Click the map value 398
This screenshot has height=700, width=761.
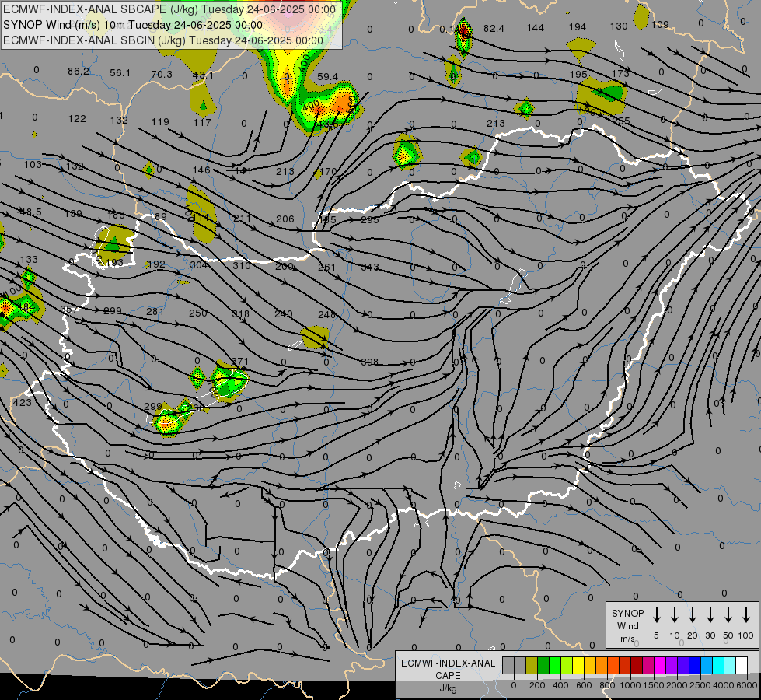click(369, 362)
